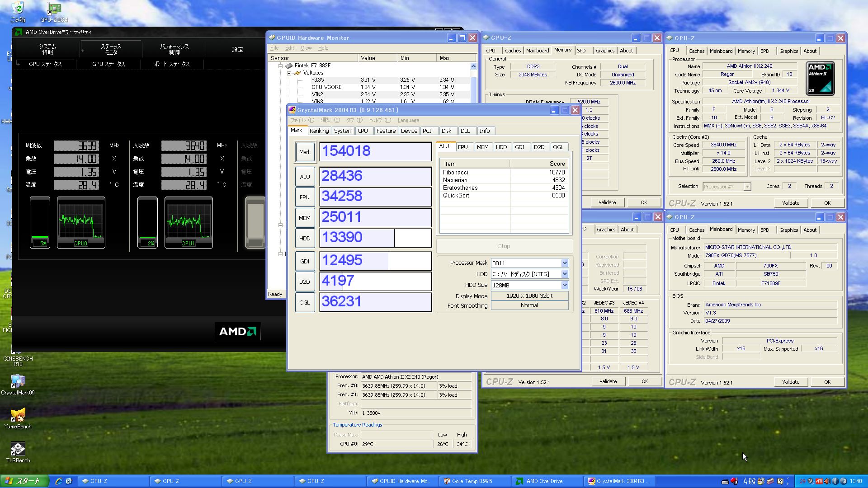Open the Caches tab in the CPU-Z CPU window
Screen dimensions: 868x488
[696, 51]
